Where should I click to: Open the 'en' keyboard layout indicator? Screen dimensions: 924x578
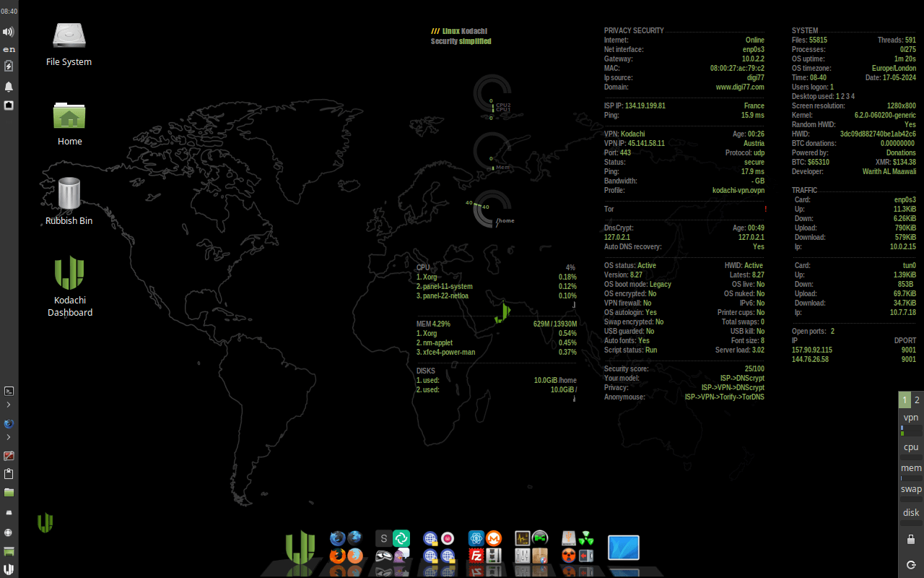pyautogui.click(x=9, y=49)
